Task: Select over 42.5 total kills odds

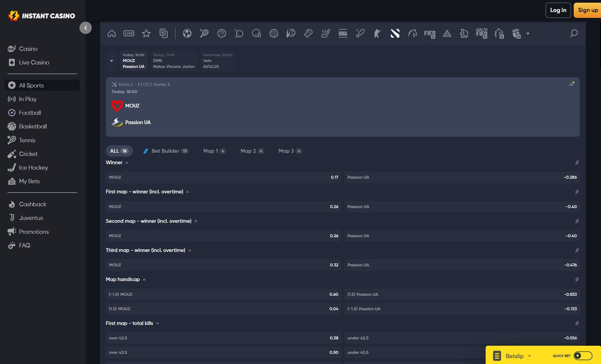Action: coord(223,338)
